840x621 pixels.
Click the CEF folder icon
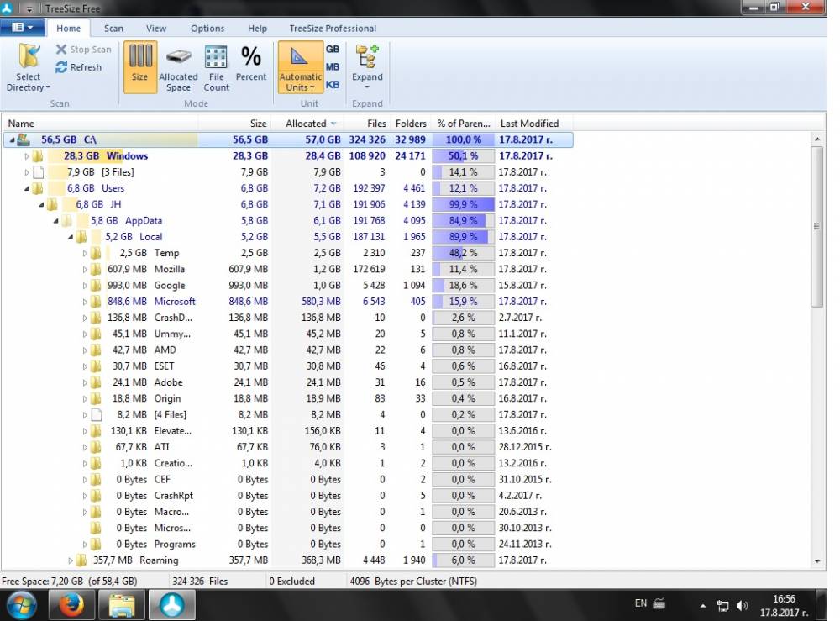click(x=96, y=479)
